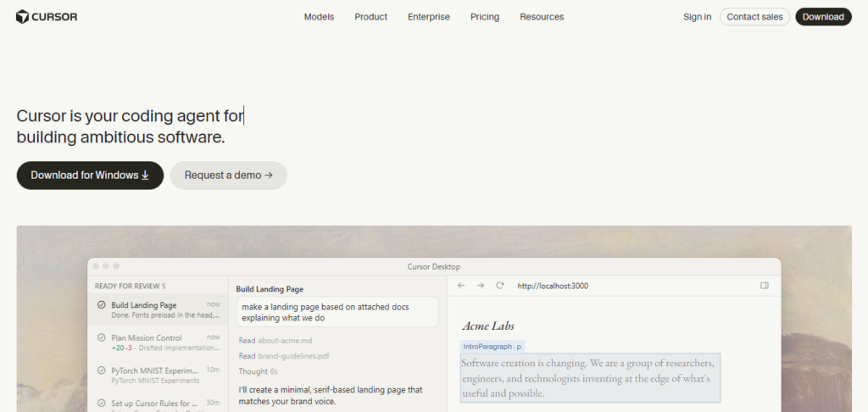Click checkmark icon beside Build Landing Page

102,304
